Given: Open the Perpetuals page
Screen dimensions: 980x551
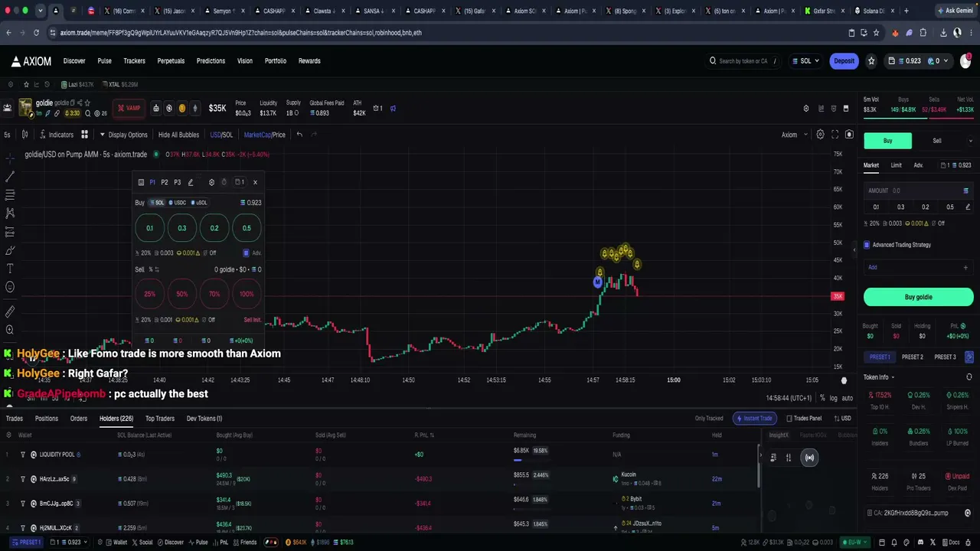Looking at the screenshot, I should [171, 61].
